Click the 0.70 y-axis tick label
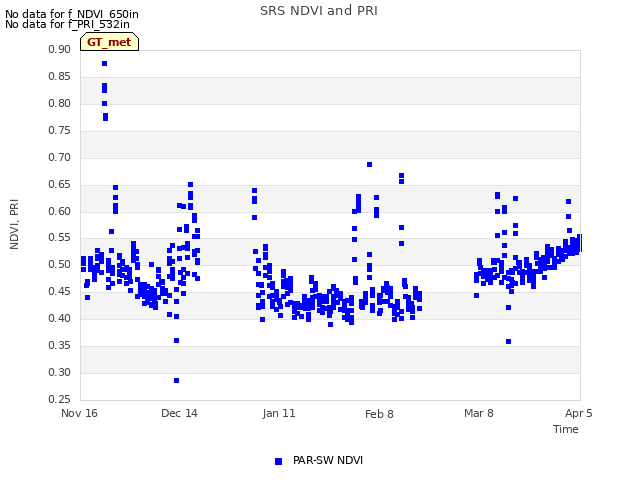 click(x=60, y=157)
